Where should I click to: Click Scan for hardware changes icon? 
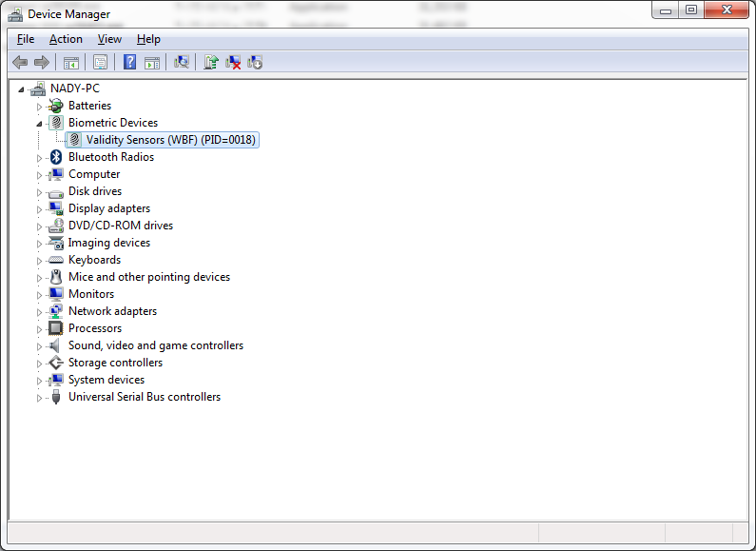point(182,62)
